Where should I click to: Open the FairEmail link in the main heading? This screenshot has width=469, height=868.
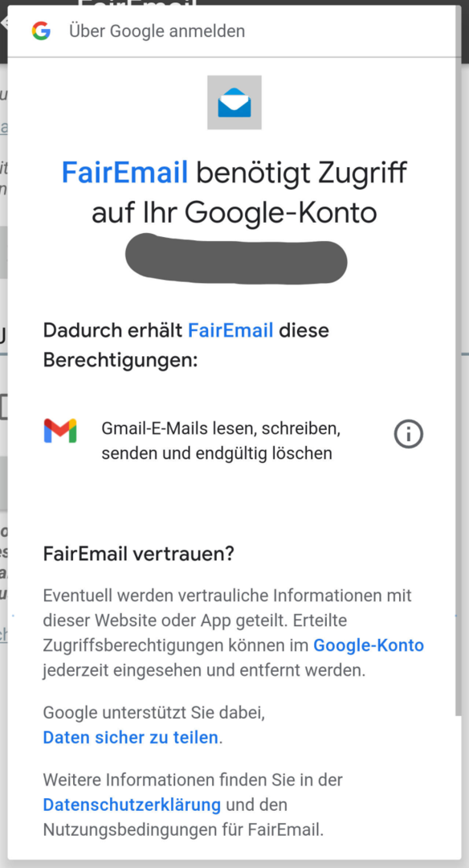coord(124,172)
